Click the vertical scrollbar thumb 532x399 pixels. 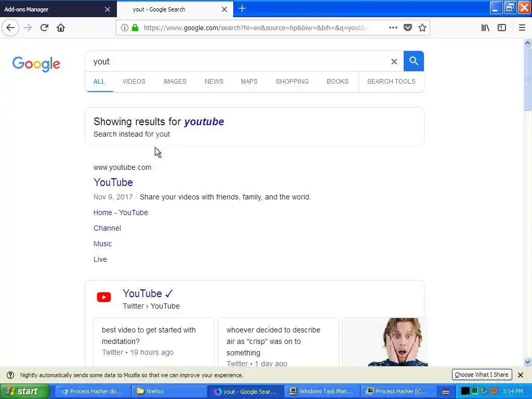pos(527,79)
